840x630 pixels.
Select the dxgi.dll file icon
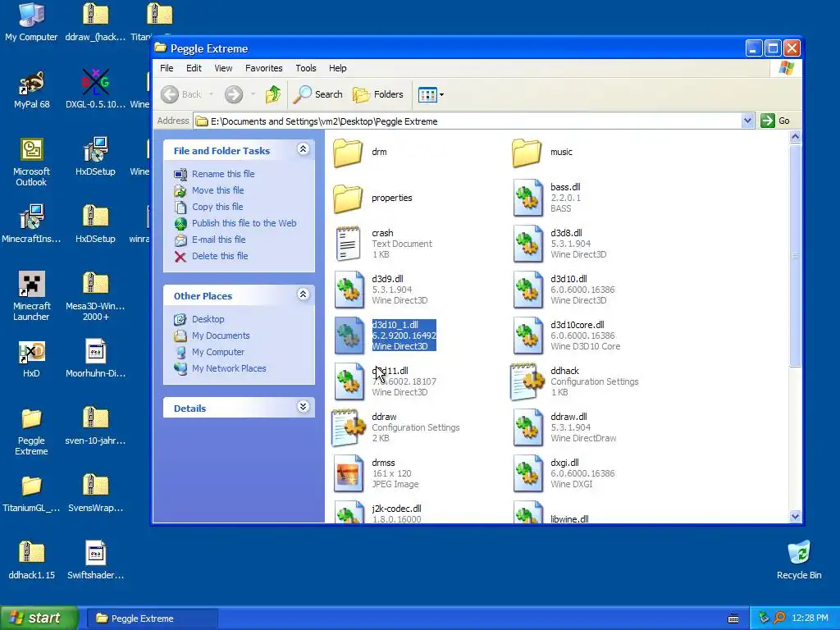[527, 473]
